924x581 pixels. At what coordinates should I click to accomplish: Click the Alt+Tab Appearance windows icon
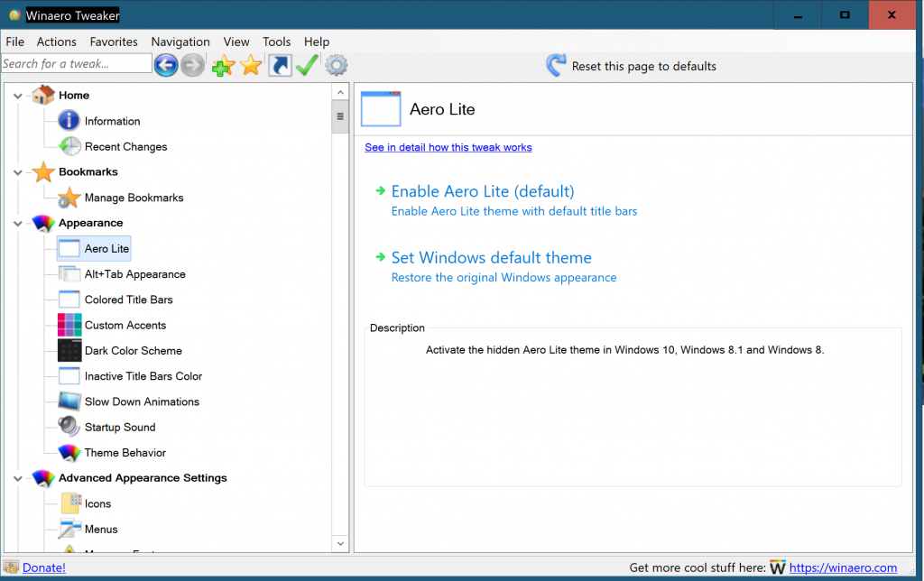click(x=69, y=274)
